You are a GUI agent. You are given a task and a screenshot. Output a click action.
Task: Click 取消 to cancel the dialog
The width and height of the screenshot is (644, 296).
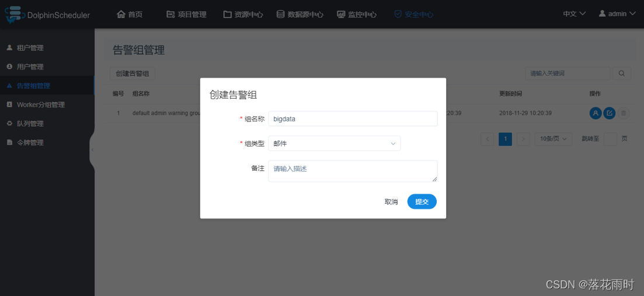391,201
